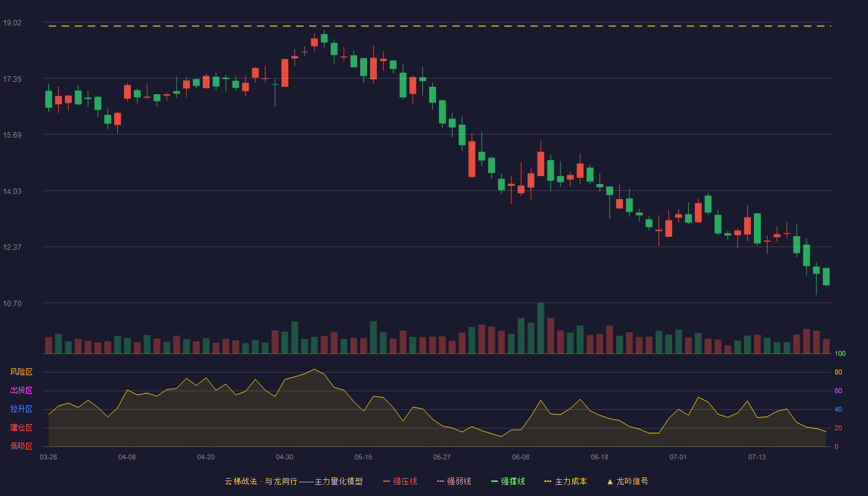Click the 出货区 zone label
Image resolution: width=868 pixels, height=496 pixels.
pos(21,391)
